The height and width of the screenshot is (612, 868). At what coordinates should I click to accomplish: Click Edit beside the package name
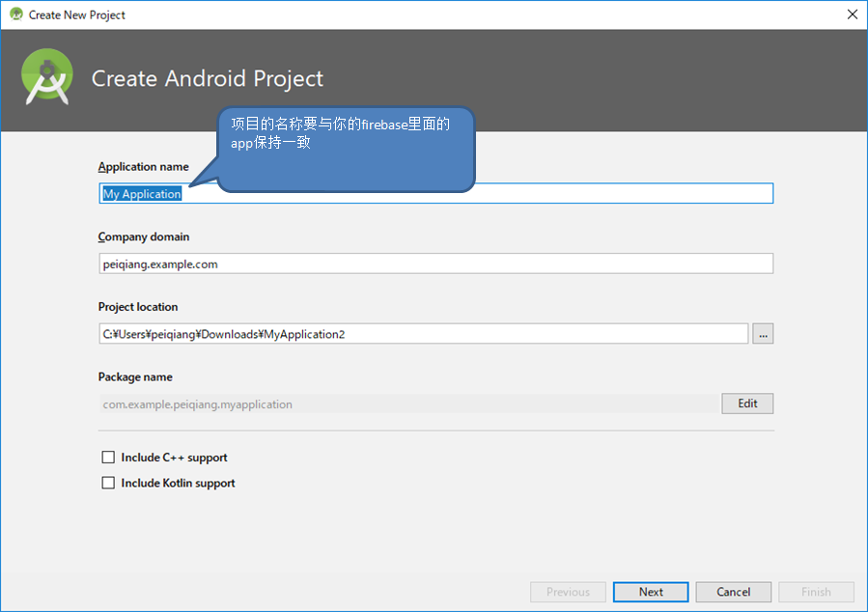pos(747,403)
